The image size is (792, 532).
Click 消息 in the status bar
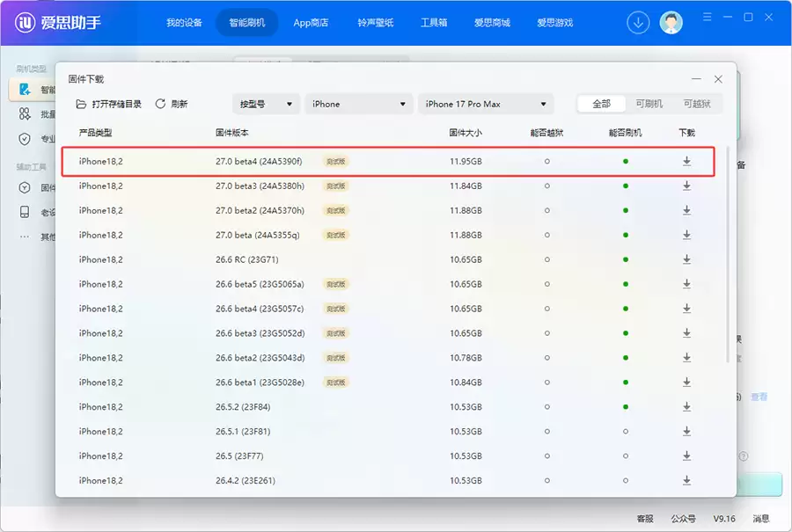click(760, 519)
